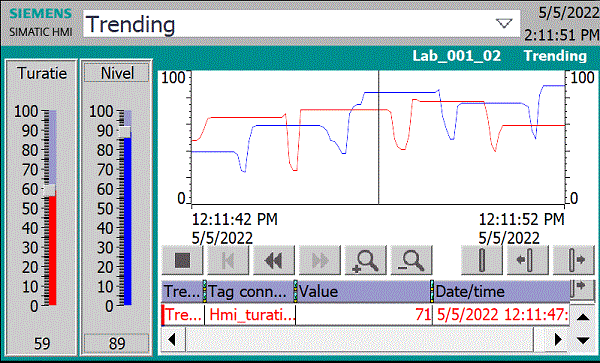Click the fast-forward double-arrow trend button
Screen dimensions: 600x363
pos(320,260)
